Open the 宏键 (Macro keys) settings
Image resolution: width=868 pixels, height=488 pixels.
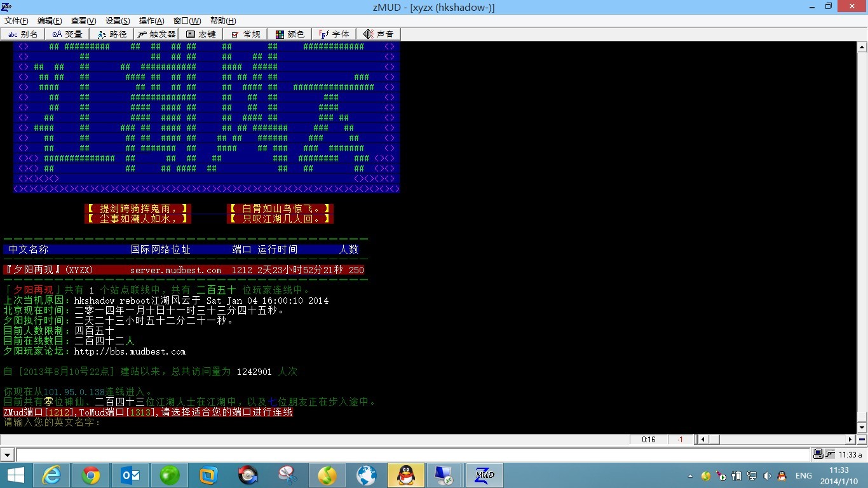coord(201,34)
